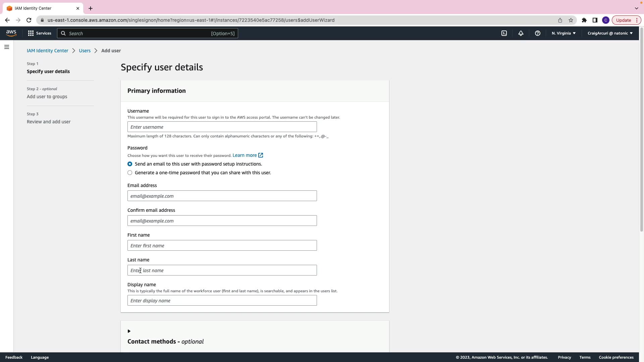Open AWS CloudShell icon

pyautogui.click(x=504, y=33)
